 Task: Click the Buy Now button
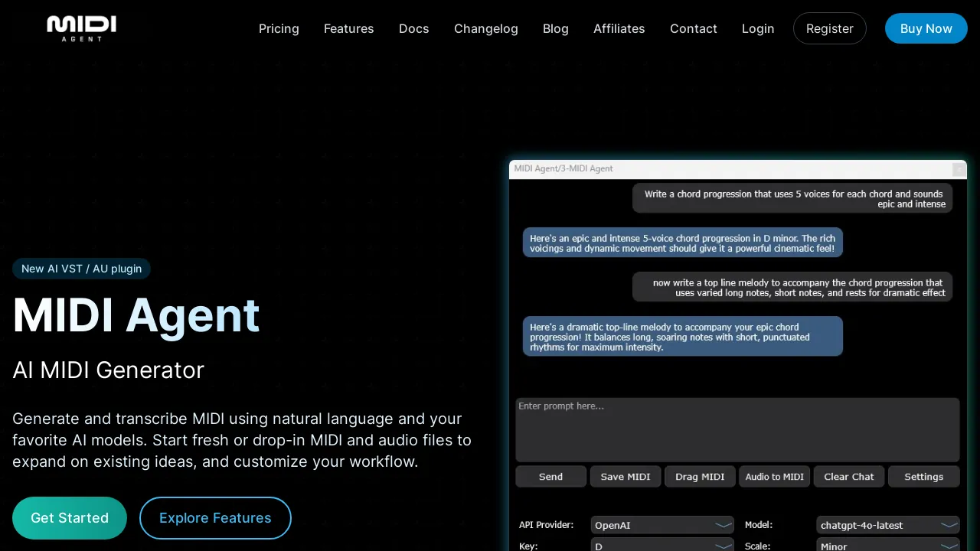click(926, 28)
